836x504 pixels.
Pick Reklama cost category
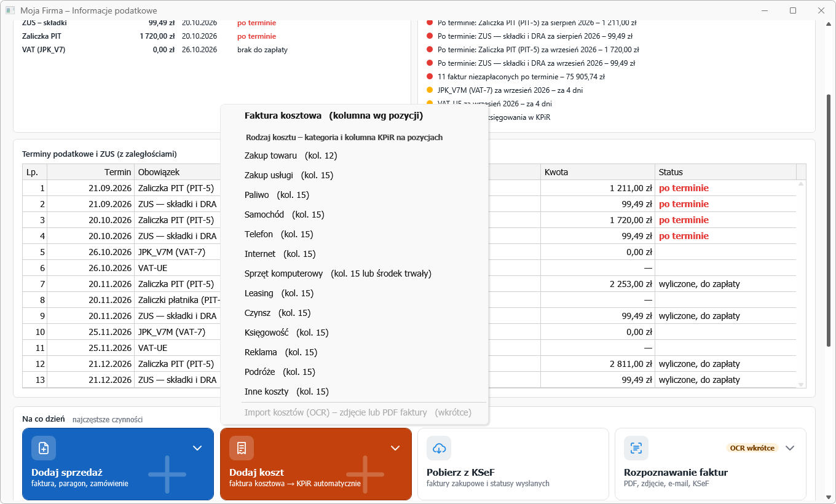click(354, 352)
